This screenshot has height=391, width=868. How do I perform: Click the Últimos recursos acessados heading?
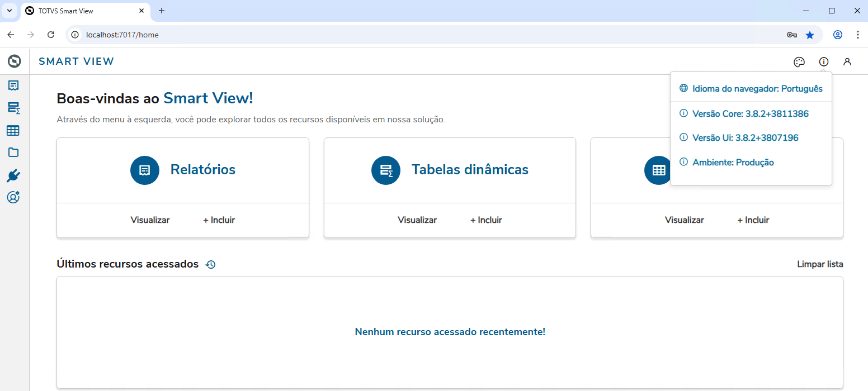[128, 264]
